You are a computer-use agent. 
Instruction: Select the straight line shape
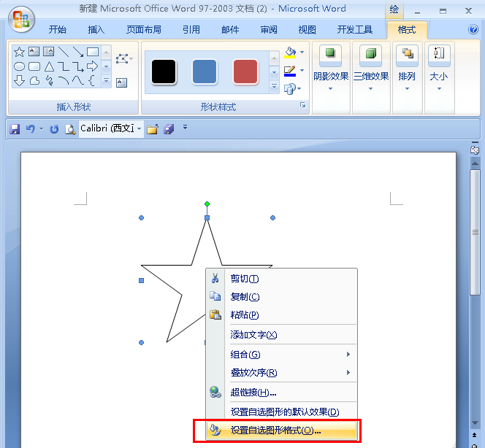point(64,52)
